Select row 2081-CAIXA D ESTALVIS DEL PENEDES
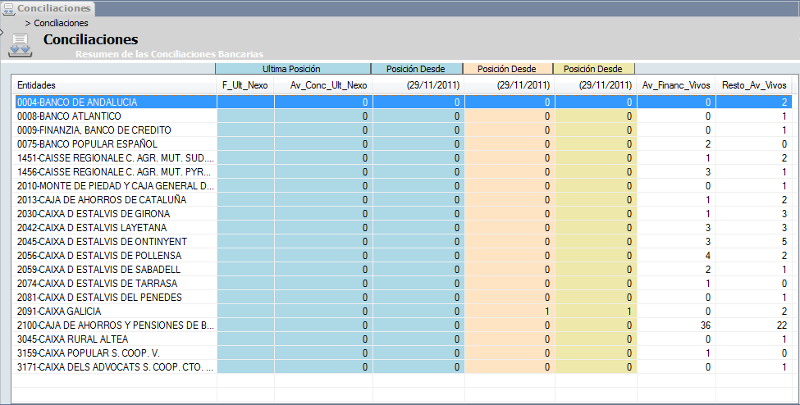 point(403,297)
